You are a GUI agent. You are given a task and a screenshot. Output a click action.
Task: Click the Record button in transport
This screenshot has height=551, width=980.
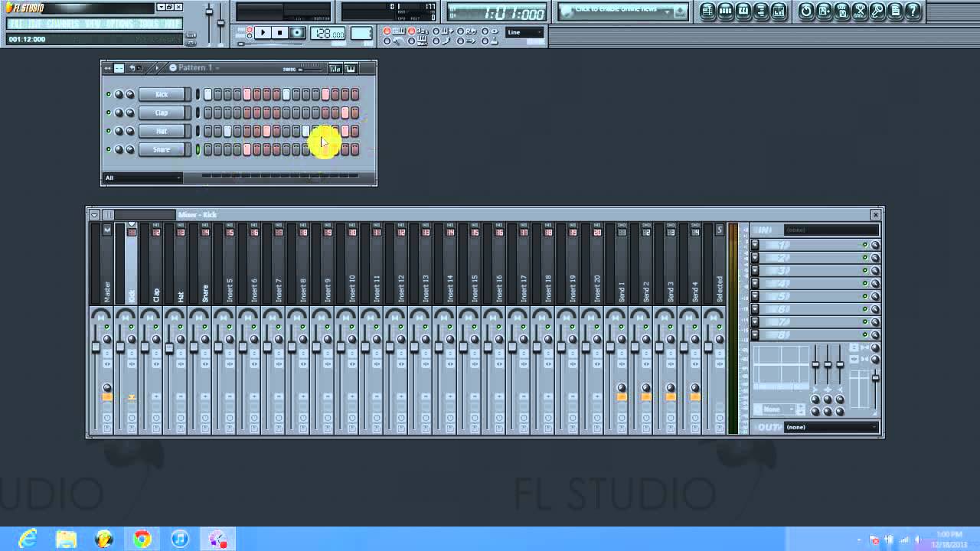[x=297, y=33]
